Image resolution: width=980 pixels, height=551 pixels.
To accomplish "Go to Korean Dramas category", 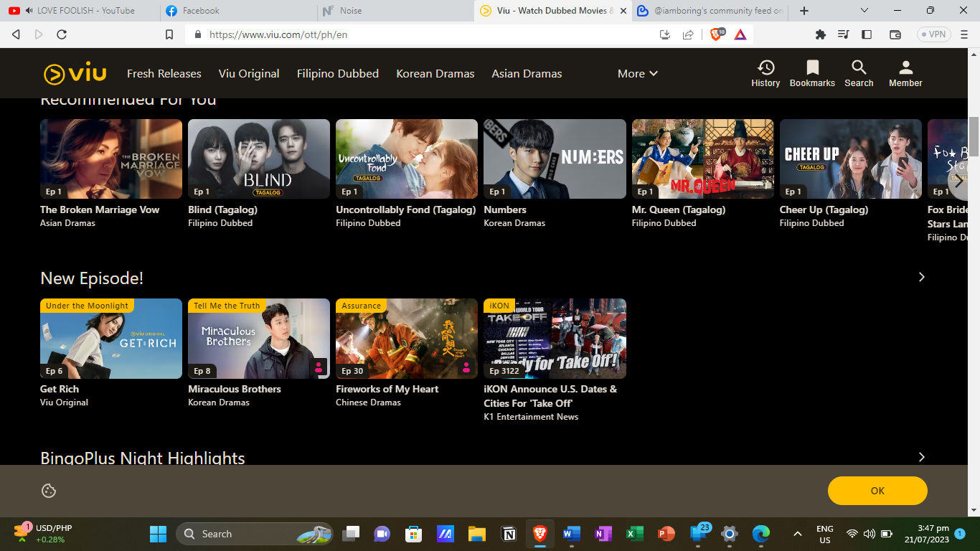I will coord(435,74).
